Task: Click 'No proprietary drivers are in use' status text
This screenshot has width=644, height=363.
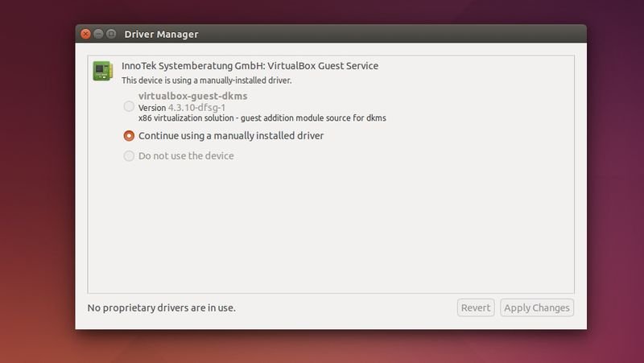Action: (x=161, y=307)
